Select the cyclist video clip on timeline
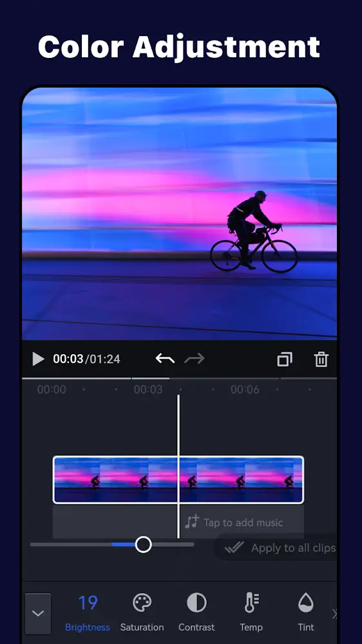 pyautogui.click(x=178, y=480)
